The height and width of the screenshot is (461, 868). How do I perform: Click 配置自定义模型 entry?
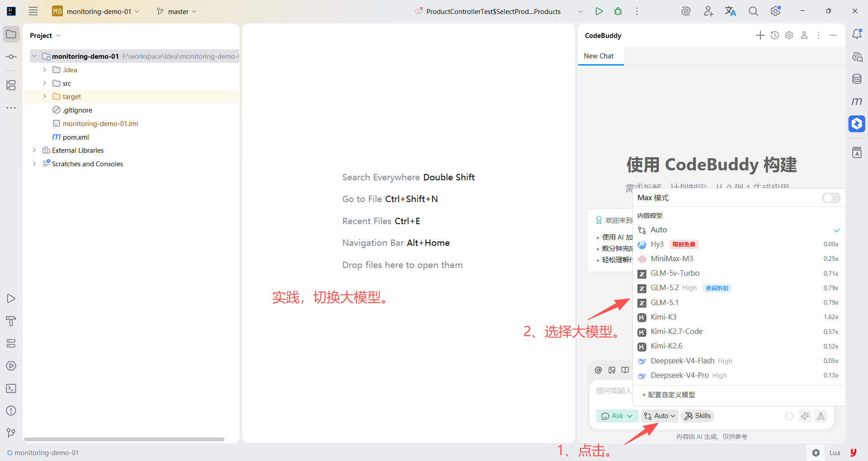[x=669, y=395]
